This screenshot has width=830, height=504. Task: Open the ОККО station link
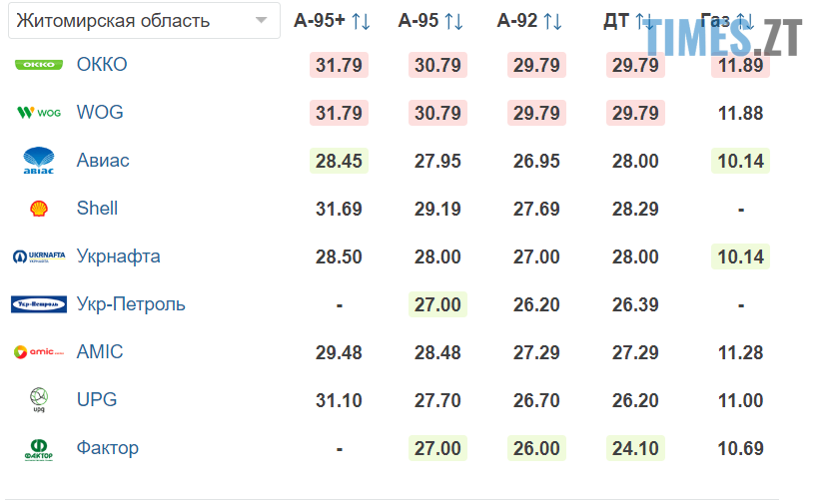102,65
